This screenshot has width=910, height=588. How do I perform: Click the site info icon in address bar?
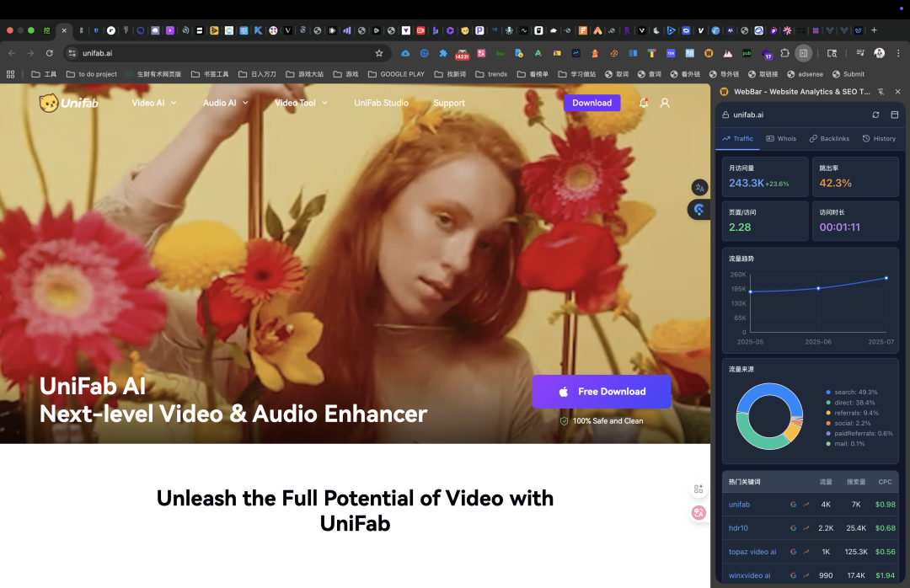pos(72,53)
